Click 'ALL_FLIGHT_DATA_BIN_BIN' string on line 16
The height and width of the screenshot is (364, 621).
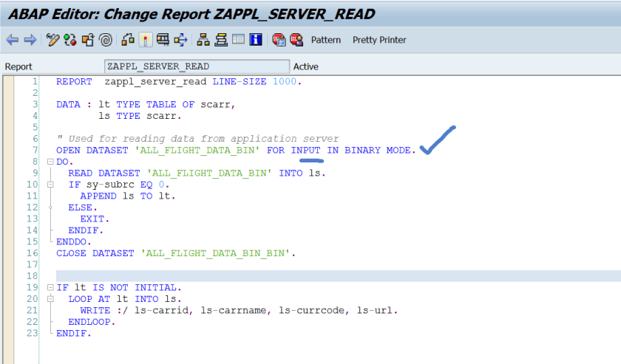click(216, 253)
